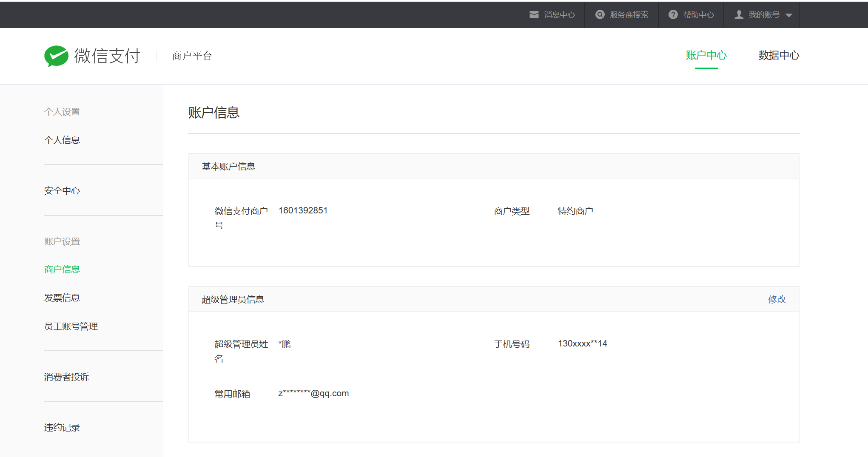Open 发票信息 in the sidebar
868x457 pixels.
[x=62, y=298]
